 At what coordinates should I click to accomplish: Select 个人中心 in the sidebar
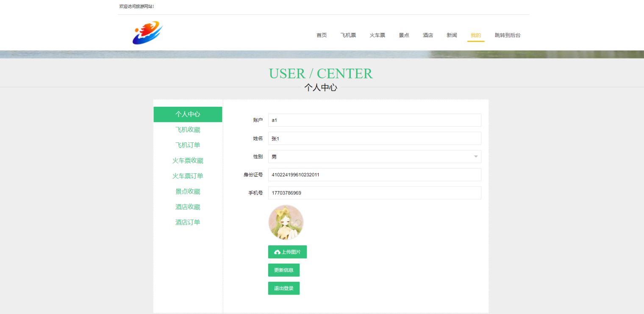pyautogui.click(x=188, y=114)
